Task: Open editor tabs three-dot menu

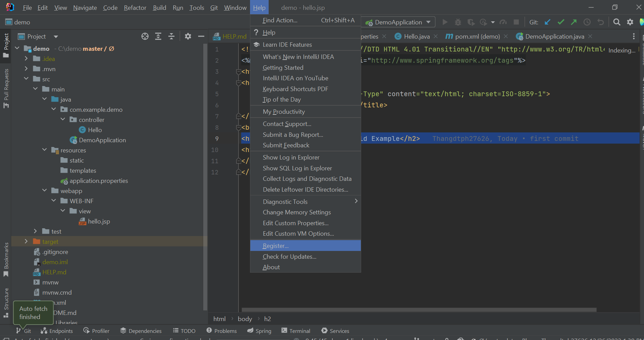Action: 634,36
